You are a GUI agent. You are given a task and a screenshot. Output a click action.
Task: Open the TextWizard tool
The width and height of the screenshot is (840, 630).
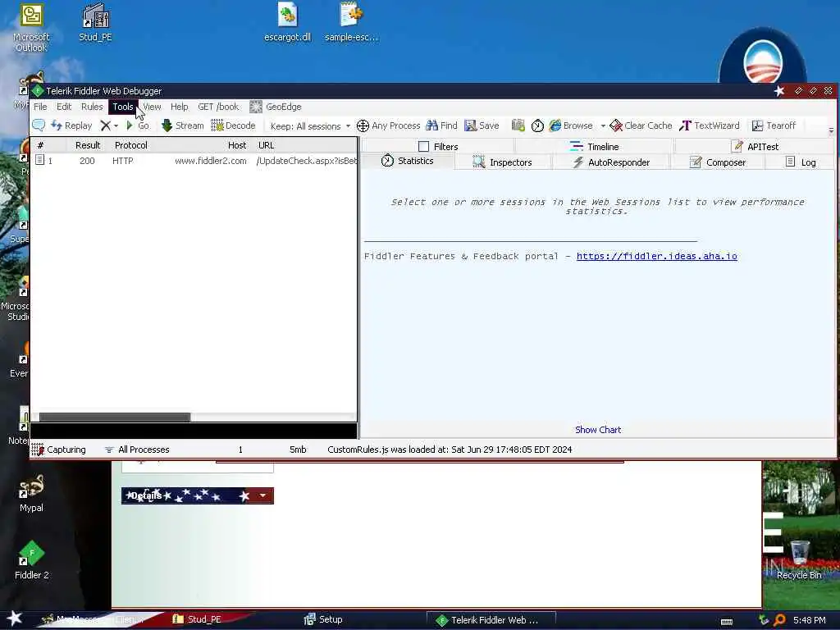pos(710,126)
